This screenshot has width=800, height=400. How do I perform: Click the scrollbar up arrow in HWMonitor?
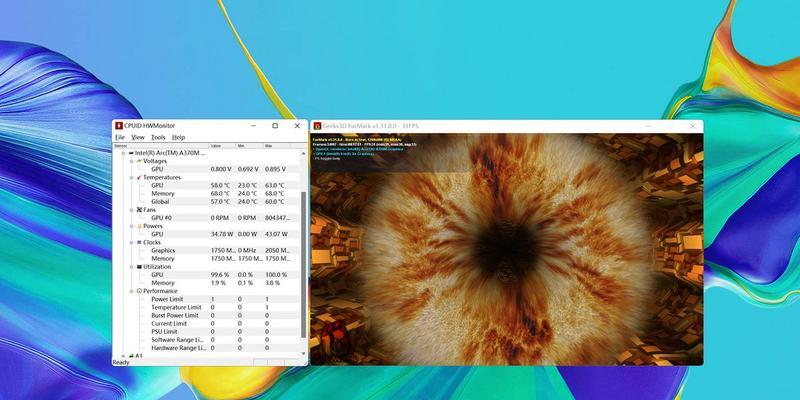(x=304, y=152)
